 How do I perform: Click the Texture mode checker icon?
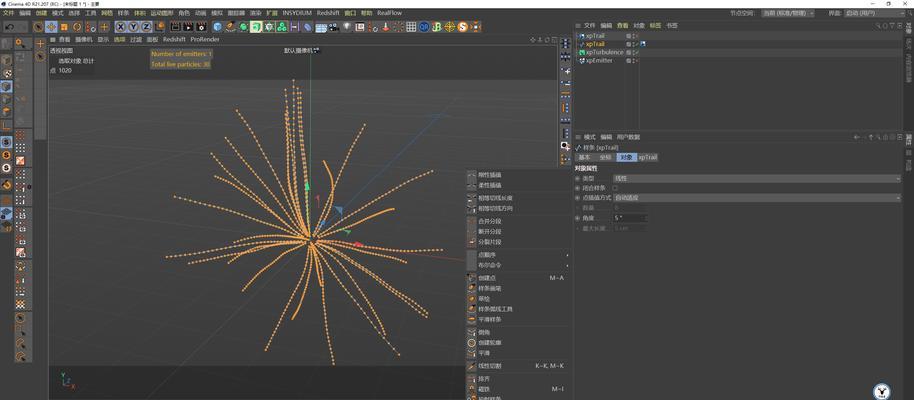point(6,73)
